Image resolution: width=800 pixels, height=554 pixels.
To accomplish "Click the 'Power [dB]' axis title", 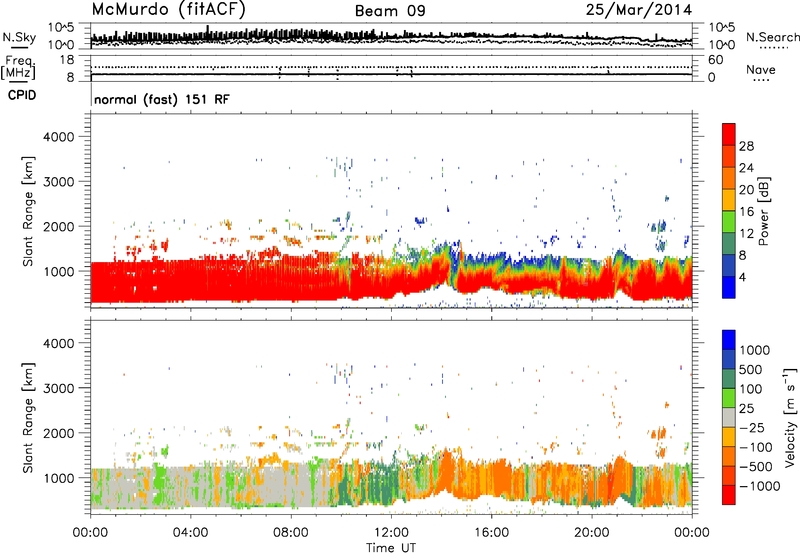I will (x=763, y=211).
